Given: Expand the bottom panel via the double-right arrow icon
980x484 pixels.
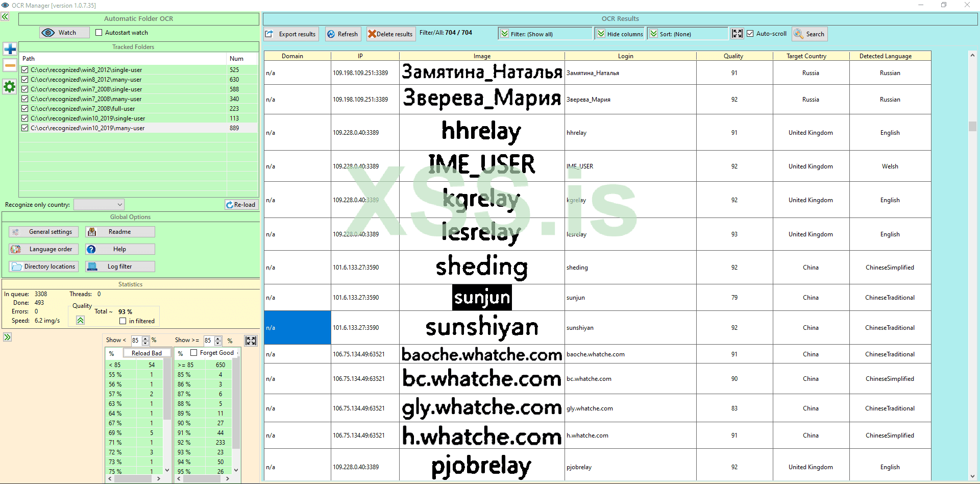Looking at the screenshot, I should (7, 337).
